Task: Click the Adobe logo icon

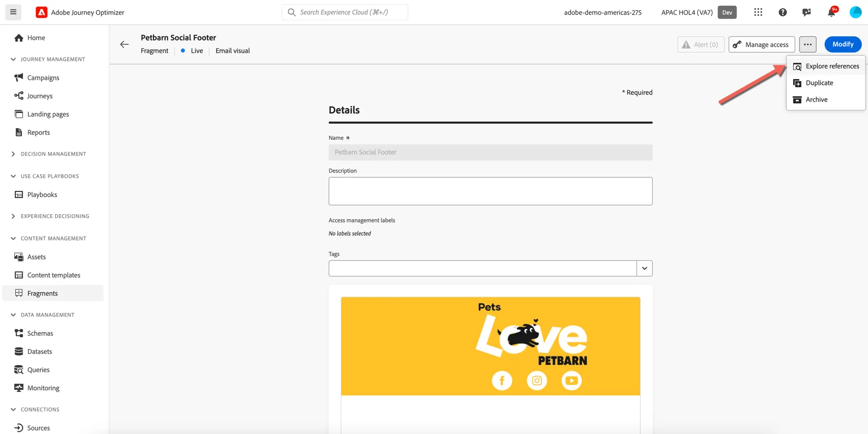Action: (x=42, y=12)
